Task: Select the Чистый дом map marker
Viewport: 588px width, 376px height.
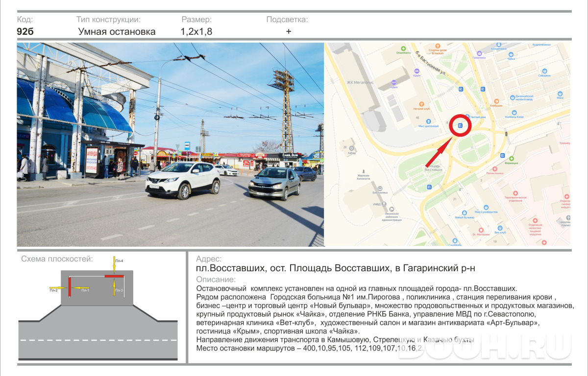Action: point(467,117)
